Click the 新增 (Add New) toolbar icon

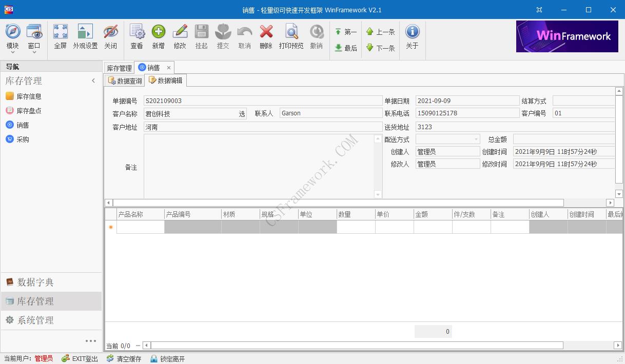(159, 36)
